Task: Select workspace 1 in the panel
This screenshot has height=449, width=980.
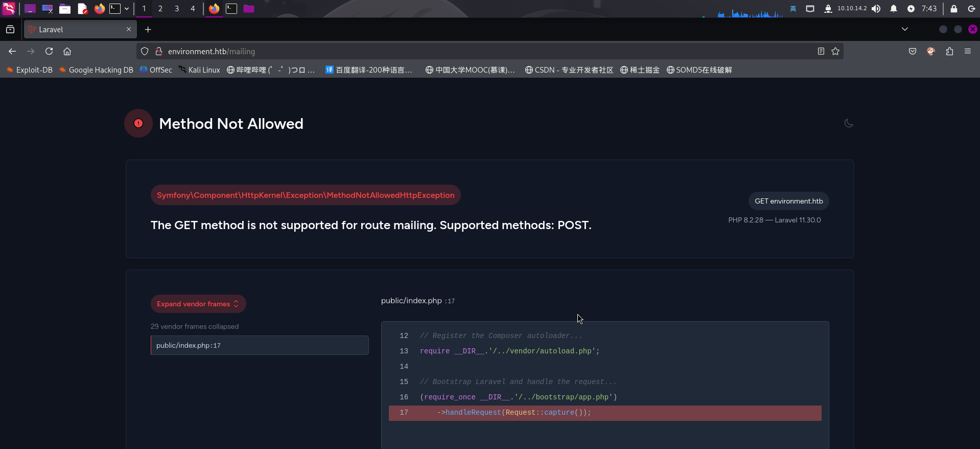Action: [144, 9]
